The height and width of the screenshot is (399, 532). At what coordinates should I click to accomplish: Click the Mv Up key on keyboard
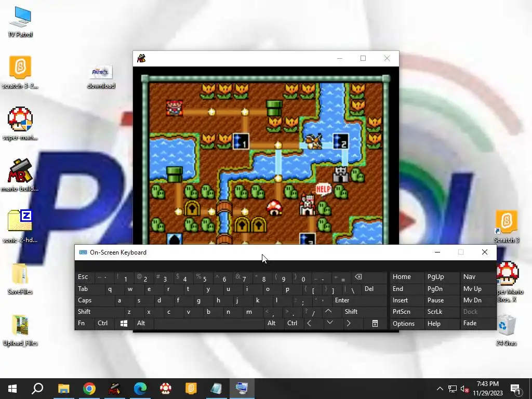(x=478, y=289)
